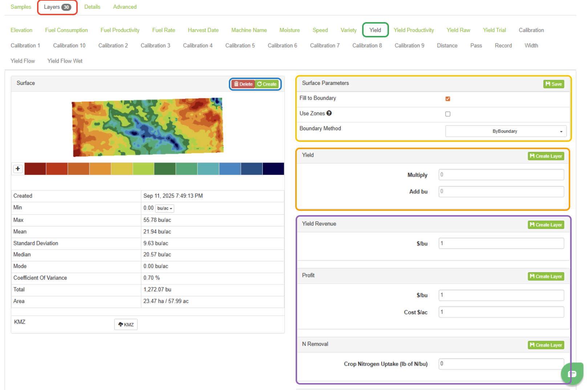Pick the dark navy legend swatch
Image resolution: width=588 pixels, height=390 pixels.
pyautogui.click(x=273, y=169)
